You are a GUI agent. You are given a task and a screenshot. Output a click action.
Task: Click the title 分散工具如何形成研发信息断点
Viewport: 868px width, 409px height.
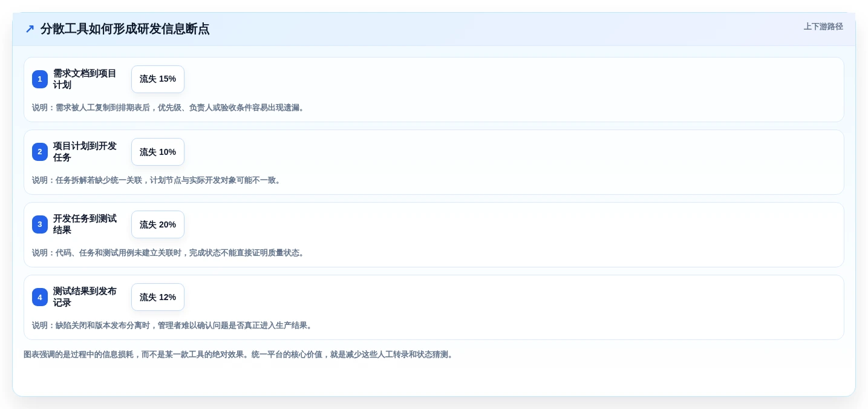pos(125,29)
